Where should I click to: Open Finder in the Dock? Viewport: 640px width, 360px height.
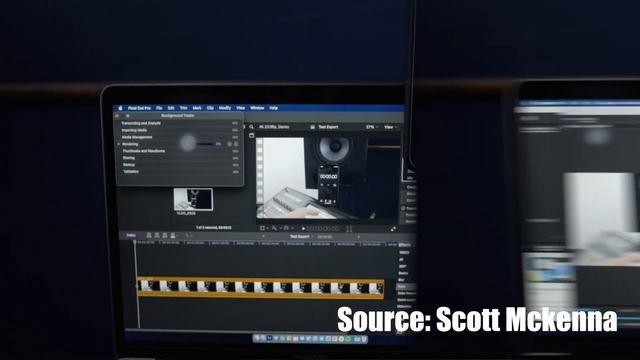coord(257,338)
